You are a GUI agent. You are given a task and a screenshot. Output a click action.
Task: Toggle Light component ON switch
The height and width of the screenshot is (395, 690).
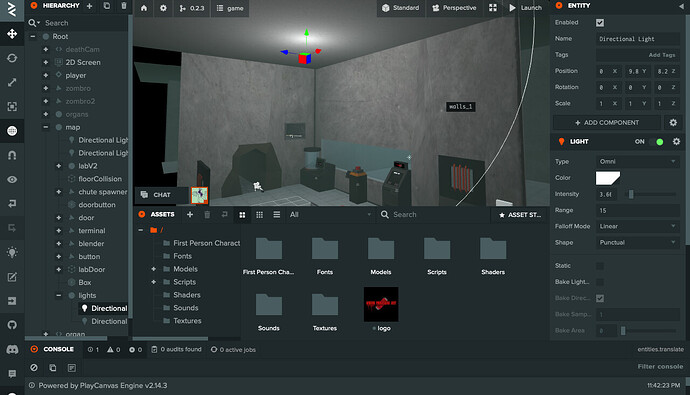point(656,142)
